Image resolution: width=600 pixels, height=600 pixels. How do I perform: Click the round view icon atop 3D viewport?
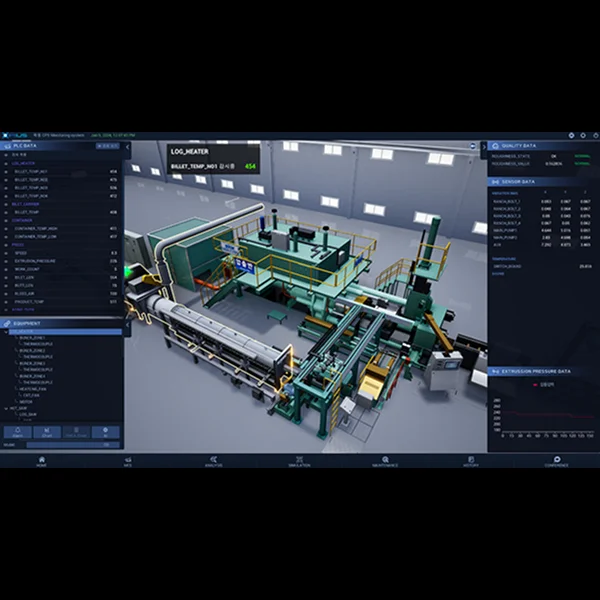pos(473,146)
